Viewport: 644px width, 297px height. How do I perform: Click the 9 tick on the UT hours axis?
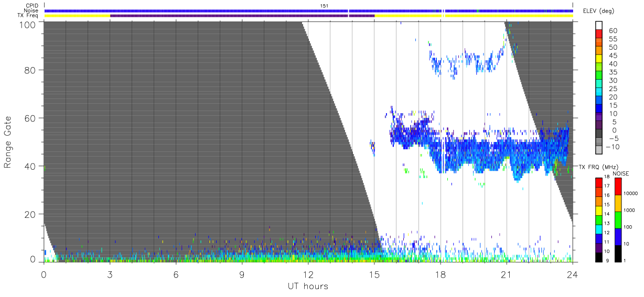tap(242, 274)
